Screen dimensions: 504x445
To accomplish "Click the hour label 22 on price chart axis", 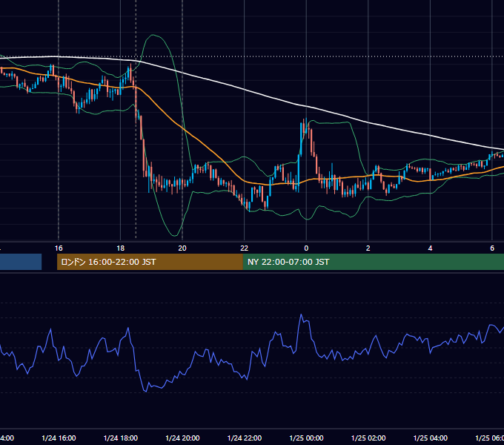I will click(x=245, y=248).
